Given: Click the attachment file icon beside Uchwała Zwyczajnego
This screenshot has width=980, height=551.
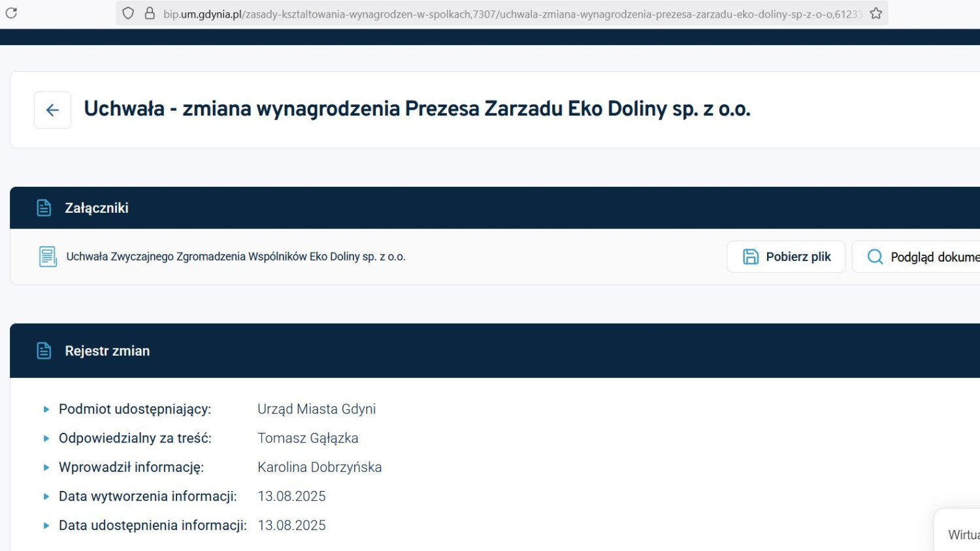Looking at the screenshot, I should 48,257.
